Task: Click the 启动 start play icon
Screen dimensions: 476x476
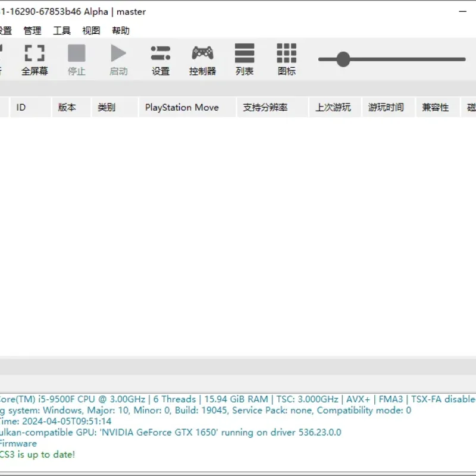Action: coord(118,59)
